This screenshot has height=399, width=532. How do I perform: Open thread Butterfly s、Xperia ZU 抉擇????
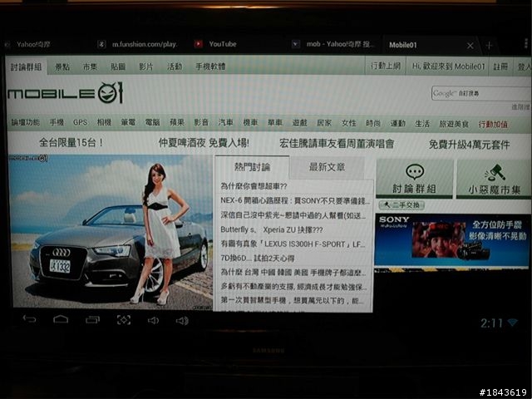click(272, 229)
